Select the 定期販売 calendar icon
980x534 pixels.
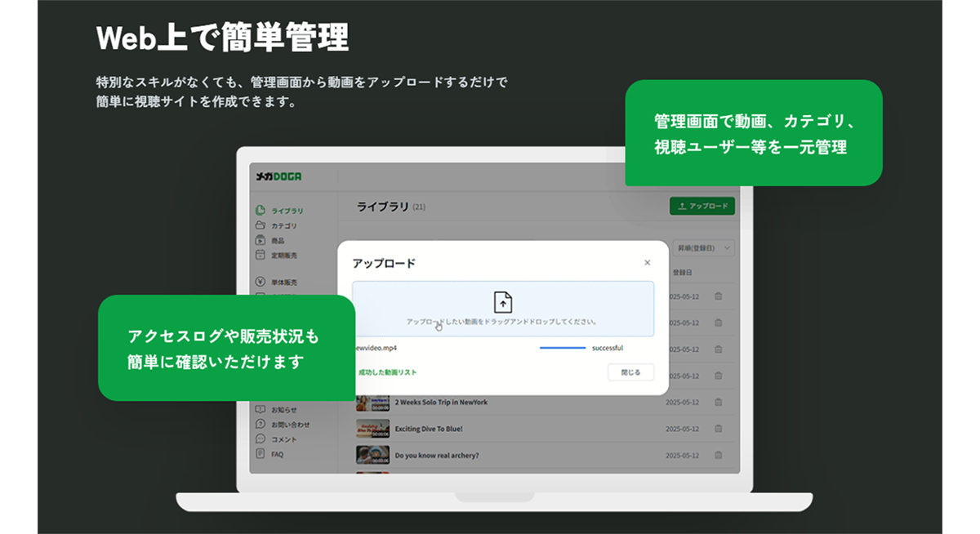pos(260,255)
